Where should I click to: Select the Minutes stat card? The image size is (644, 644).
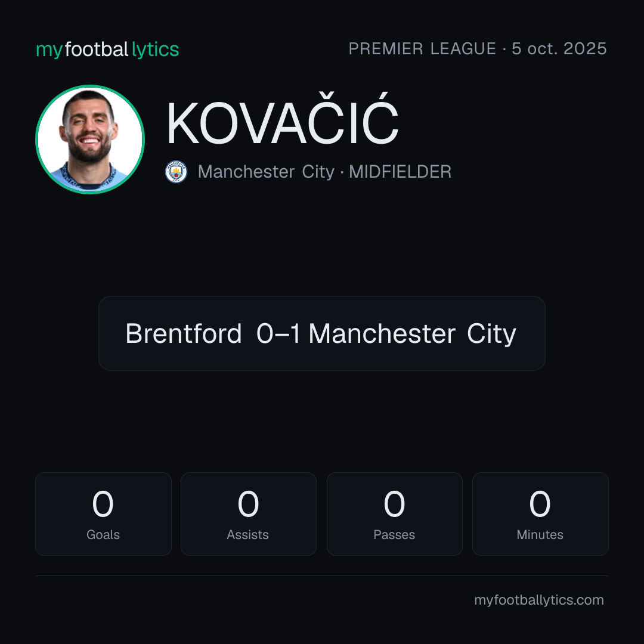pyautogui.click(x=540, y=514)
